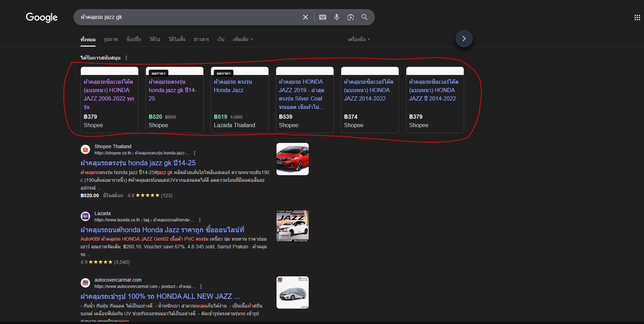Click the ฿520.00 price in Shopee result
Image resolution: width=644 pixels, height=324 pixels.
pos(90,195)
